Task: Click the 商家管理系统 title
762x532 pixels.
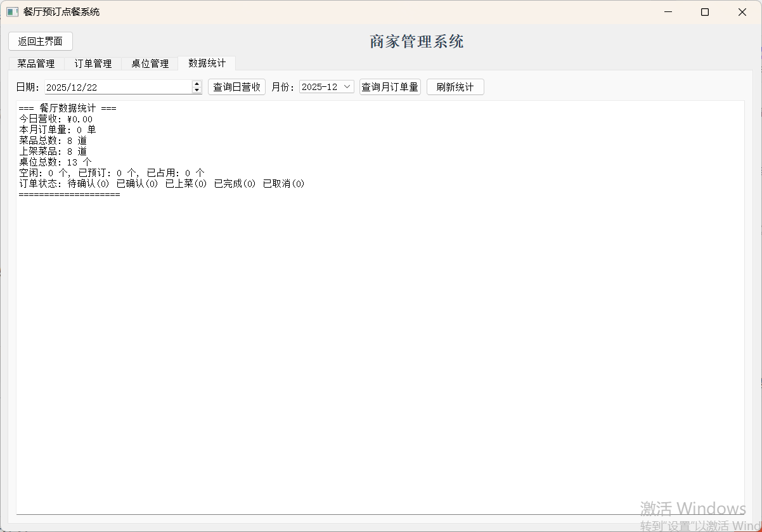Action: [417, 42]
